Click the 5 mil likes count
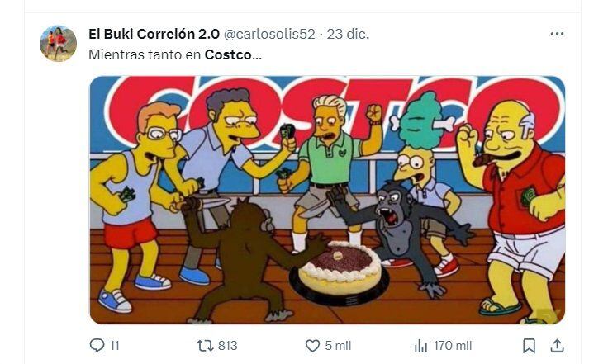 (x=338, y=345)
